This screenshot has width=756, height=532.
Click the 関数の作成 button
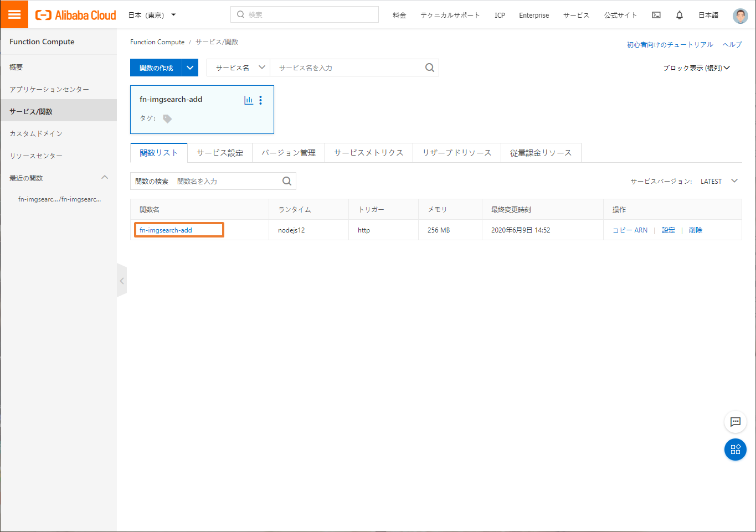coord(156,68)
